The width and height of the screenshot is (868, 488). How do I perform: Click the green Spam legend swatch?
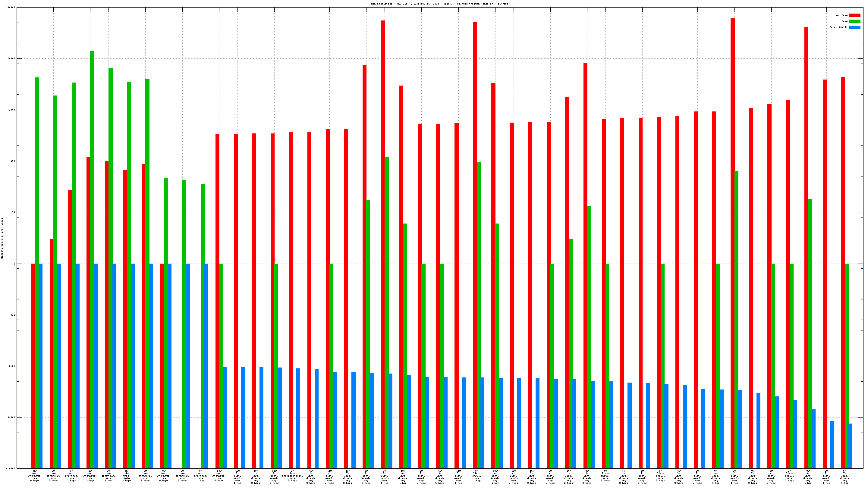[x=854, y=21]
